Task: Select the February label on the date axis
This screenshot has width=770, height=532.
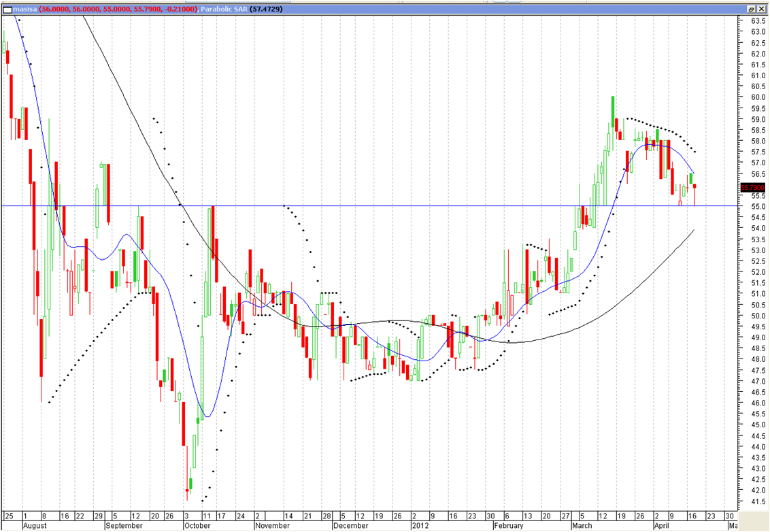Action: coord(509,526)
